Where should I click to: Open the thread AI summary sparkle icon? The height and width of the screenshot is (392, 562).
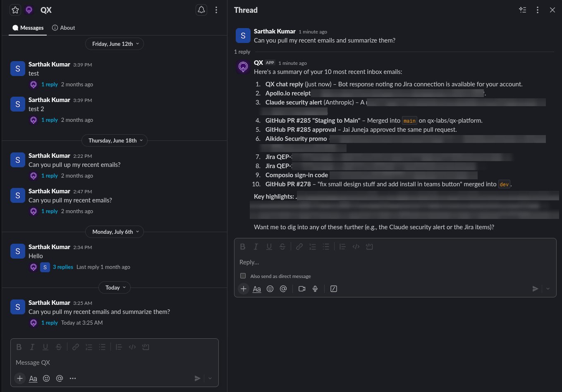(x=523, y=10)
